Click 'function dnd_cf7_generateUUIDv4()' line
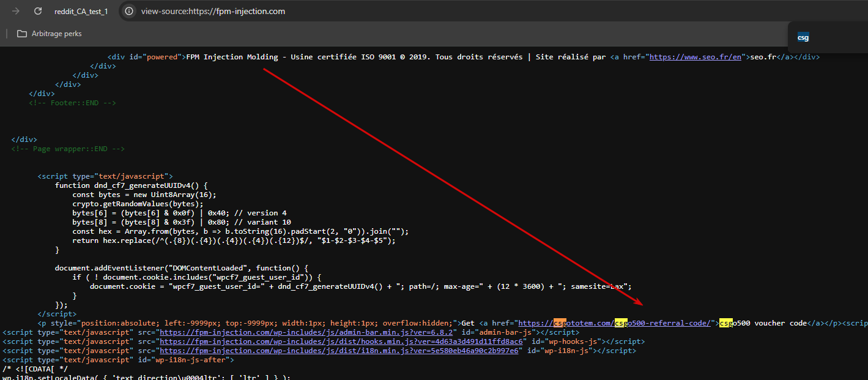Viewport: 868px width, 380px height. tap(132, 185)
